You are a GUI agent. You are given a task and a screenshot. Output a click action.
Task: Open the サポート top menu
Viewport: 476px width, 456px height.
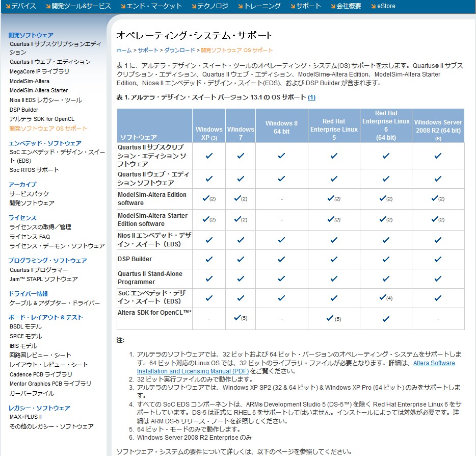[306, 6]
